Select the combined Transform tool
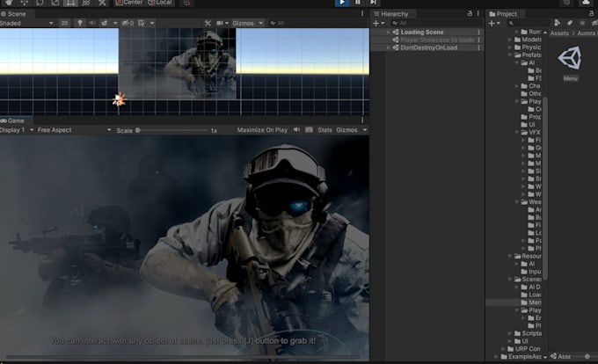Screen dimensions: 598x364 (86, 3)
